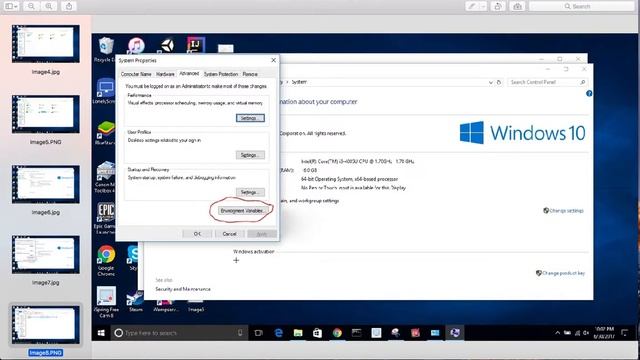The image size is (640, 360).
Task: Refresh the Control Panel address bar
Action: [499, 82]
